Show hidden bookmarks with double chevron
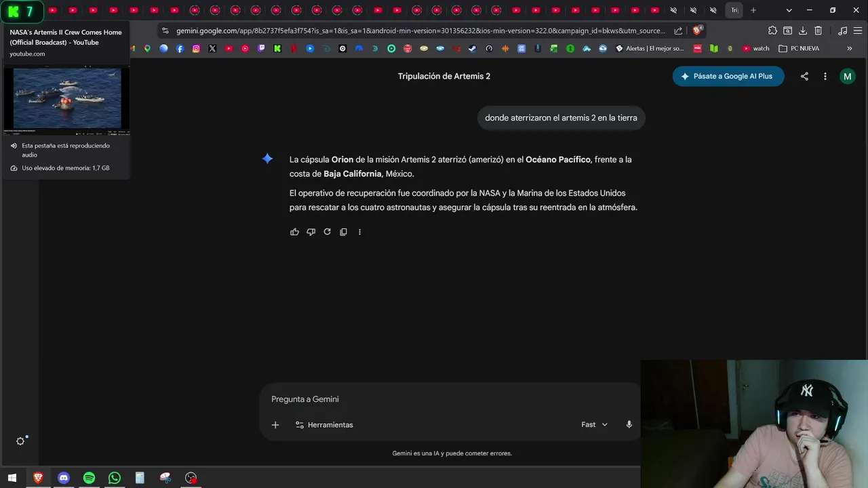 pyautogui.click(x=850, y=49)
